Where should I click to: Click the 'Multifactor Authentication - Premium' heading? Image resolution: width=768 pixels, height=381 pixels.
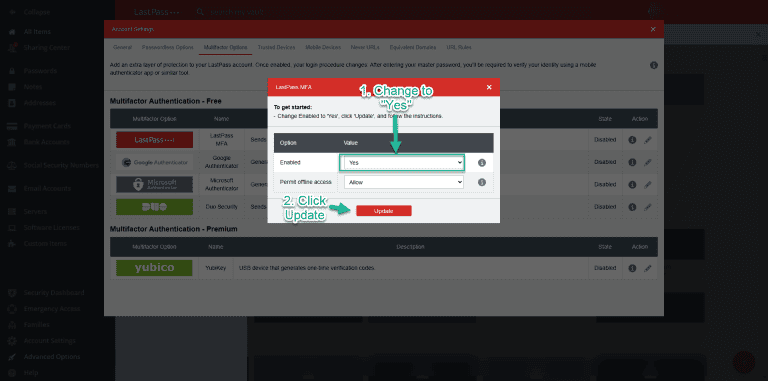[x=173, y=229]
